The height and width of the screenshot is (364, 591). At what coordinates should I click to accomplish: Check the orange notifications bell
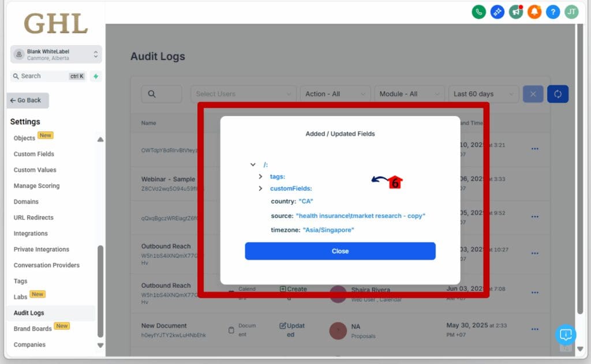click(534, 12)
